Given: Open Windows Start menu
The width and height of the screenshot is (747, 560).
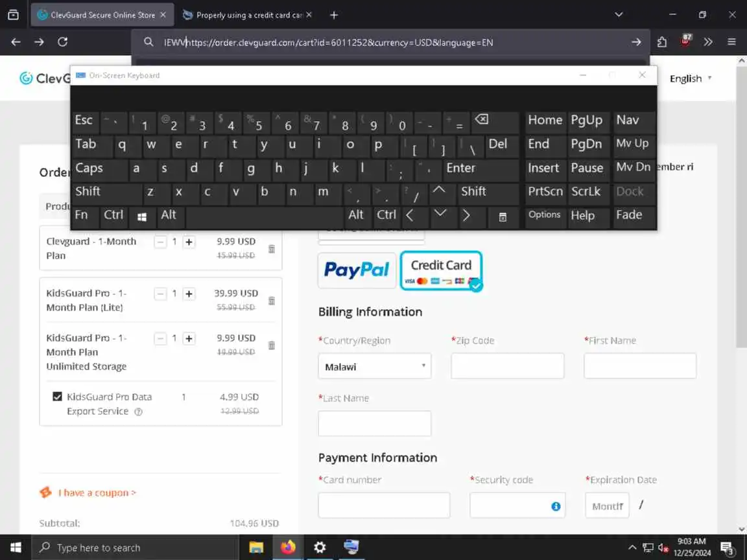Looking at the screenshot, I should (16, 548).
